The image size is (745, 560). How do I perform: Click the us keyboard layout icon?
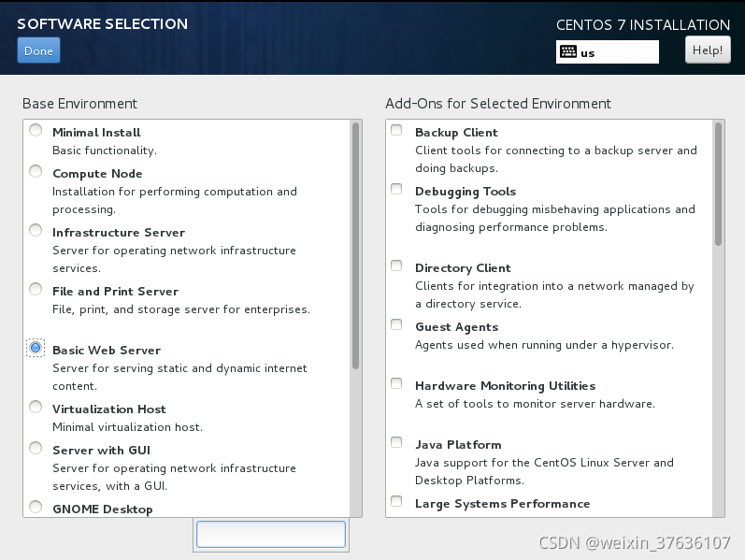point(568,52)
